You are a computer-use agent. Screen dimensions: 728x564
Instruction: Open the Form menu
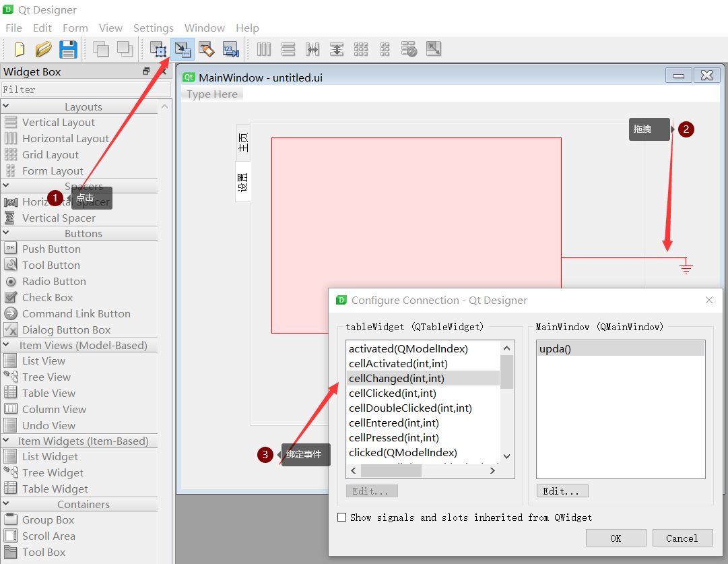tap(75, 28)
